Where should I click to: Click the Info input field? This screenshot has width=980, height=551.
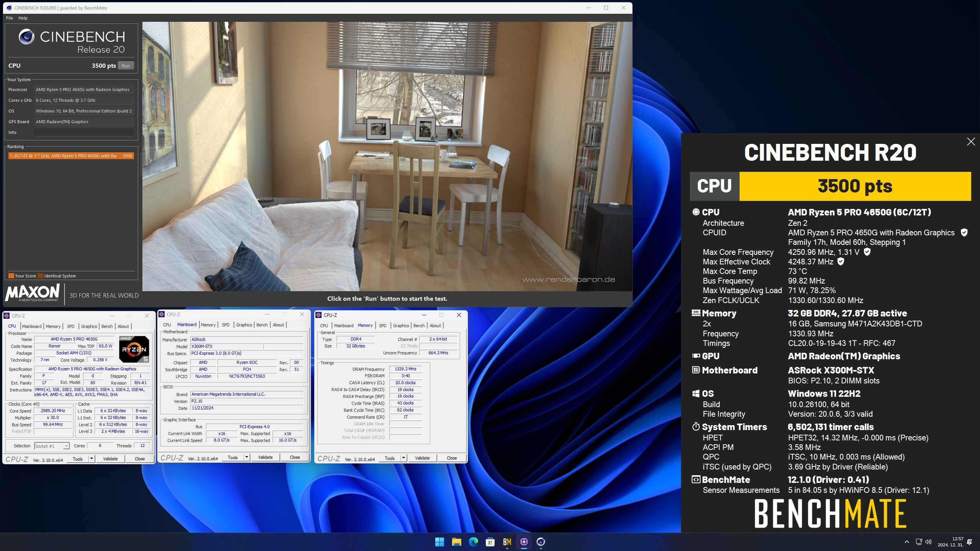pos(84,132)
